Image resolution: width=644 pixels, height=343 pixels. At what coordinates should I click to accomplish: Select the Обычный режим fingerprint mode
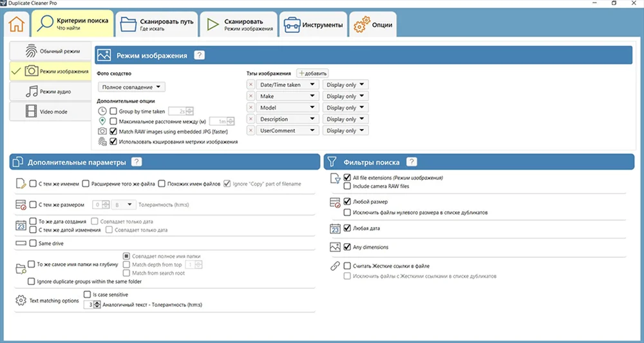(x=50, y=51)
